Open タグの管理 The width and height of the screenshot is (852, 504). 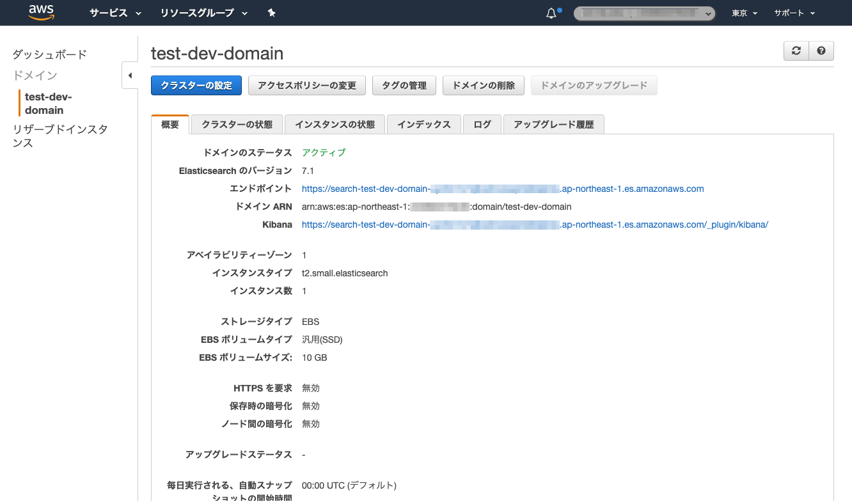[x=404, y=85]
